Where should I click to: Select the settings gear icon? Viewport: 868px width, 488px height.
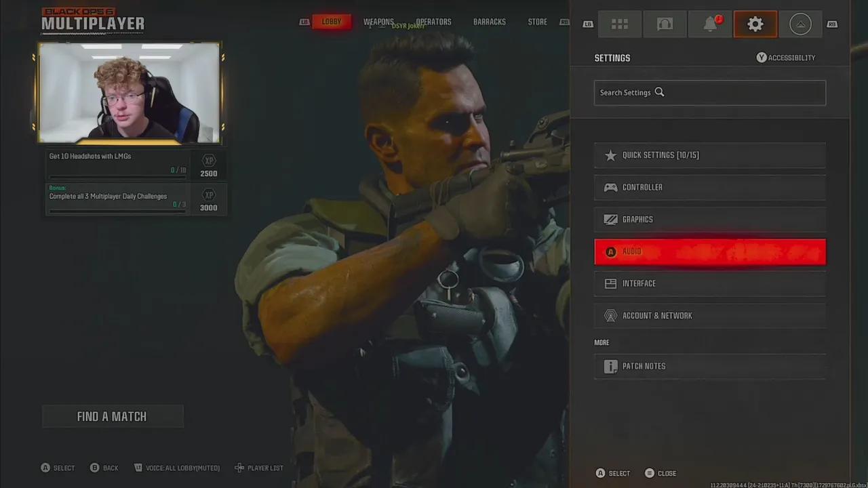coord(755,24)
